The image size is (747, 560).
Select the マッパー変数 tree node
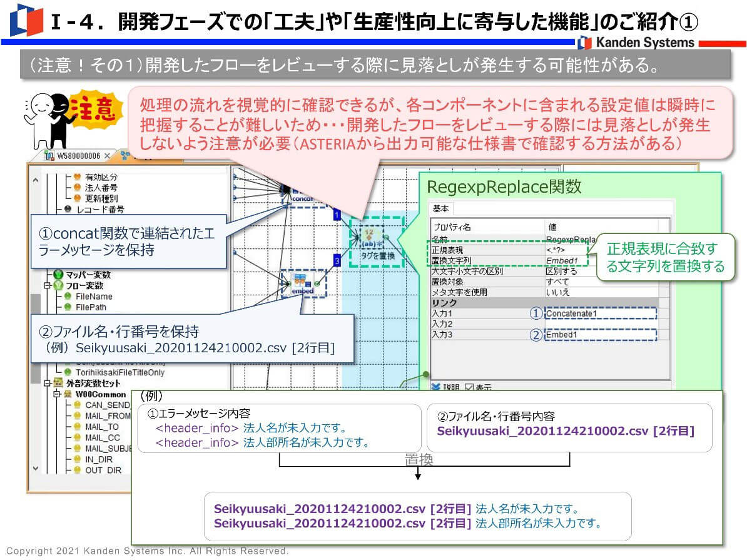[88, 275]
